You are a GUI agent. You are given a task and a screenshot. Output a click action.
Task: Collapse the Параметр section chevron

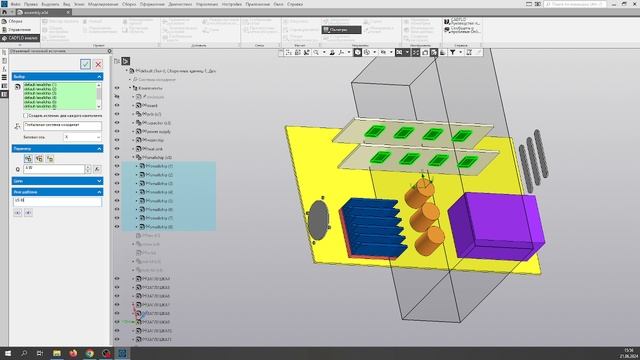coord(99,149)
